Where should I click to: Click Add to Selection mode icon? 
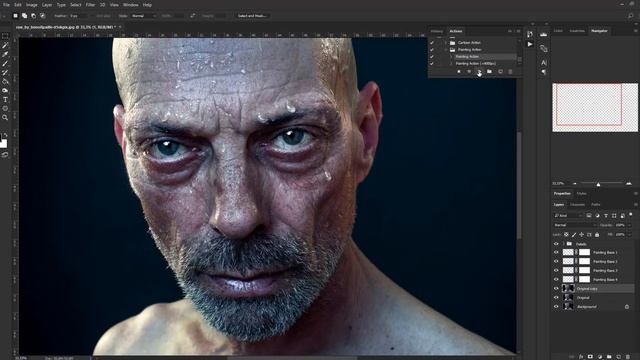(24, 16)
